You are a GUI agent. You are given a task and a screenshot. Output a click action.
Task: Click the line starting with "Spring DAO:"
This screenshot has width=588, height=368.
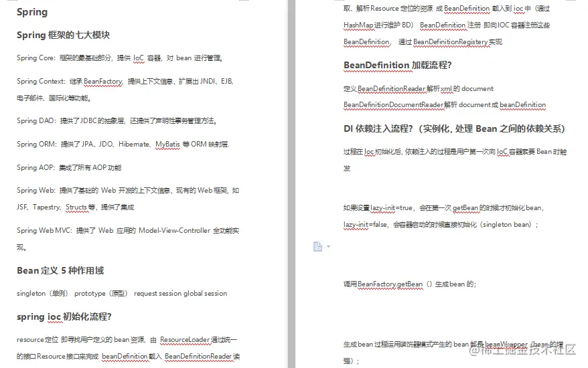click(117, 120)
